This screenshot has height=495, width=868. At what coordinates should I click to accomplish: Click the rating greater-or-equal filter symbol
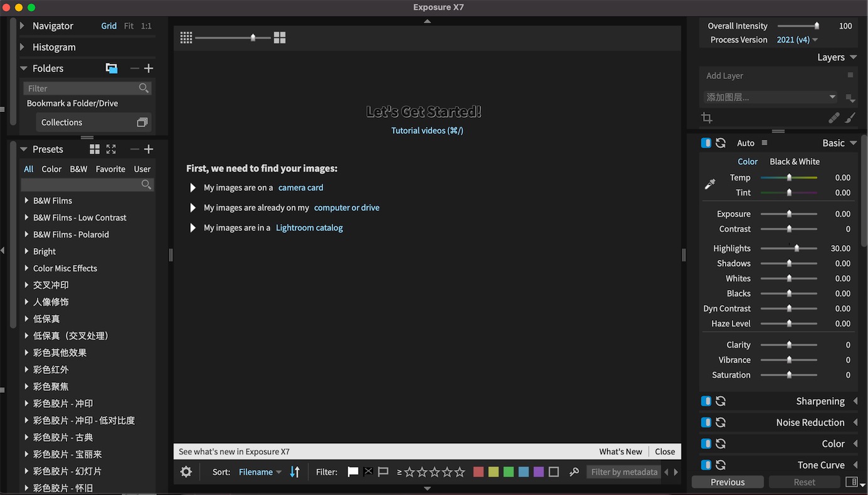[x=400, y=472]
